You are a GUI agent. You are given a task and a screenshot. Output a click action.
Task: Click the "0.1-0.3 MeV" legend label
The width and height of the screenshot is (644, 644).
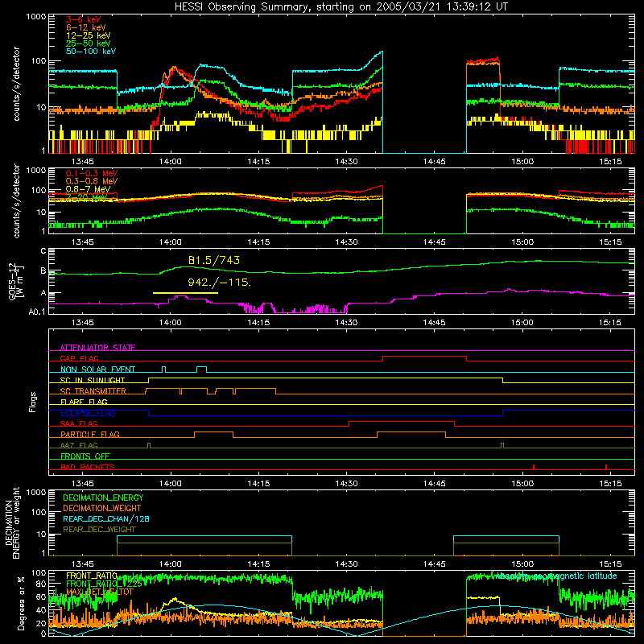tap(91, 173)
